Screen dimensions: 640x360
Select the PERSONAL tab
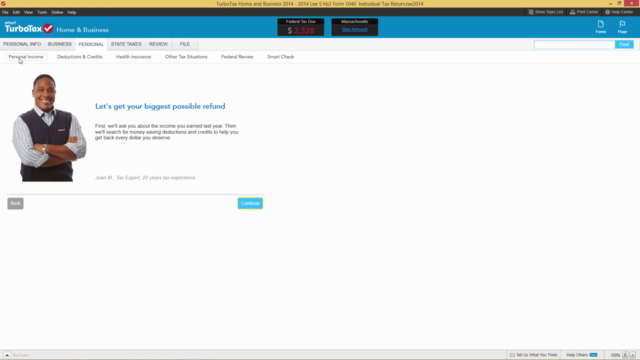click(x=91, y=44)
